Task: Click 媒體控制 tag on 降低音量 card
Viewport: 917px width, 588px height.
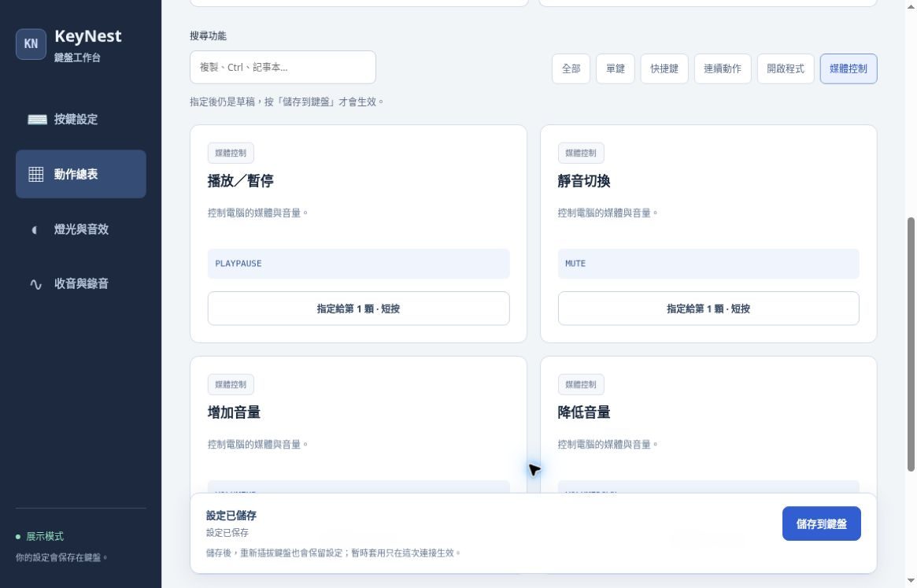Action: click(581, 384)
